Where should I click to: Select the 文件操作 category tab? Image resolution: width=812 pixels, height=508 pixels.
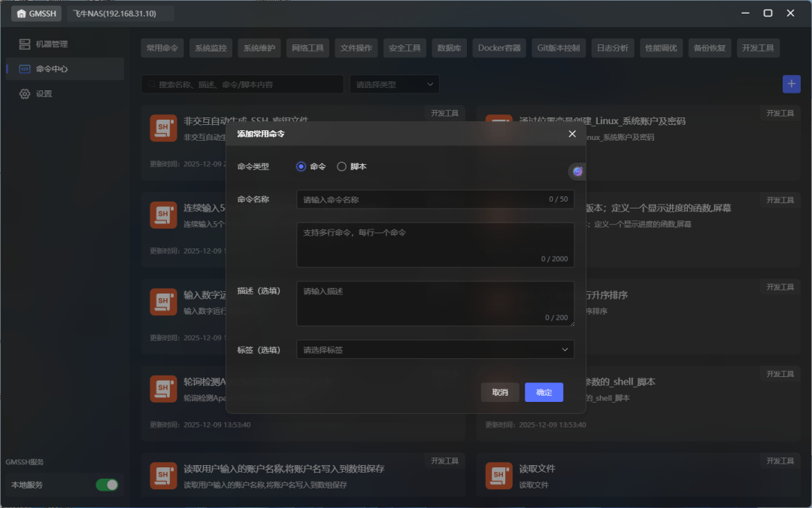356,47
